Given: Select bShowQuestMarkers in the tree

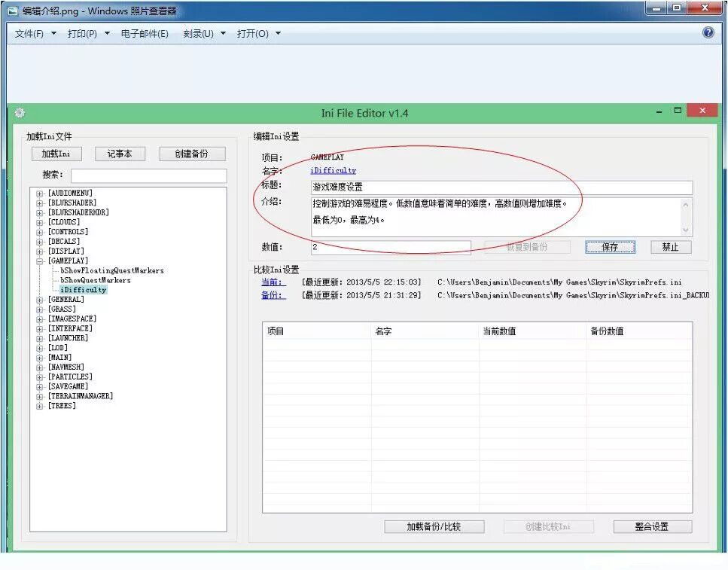Looking at the screenshot, I should pyautogui.click(x=95, y=280).
